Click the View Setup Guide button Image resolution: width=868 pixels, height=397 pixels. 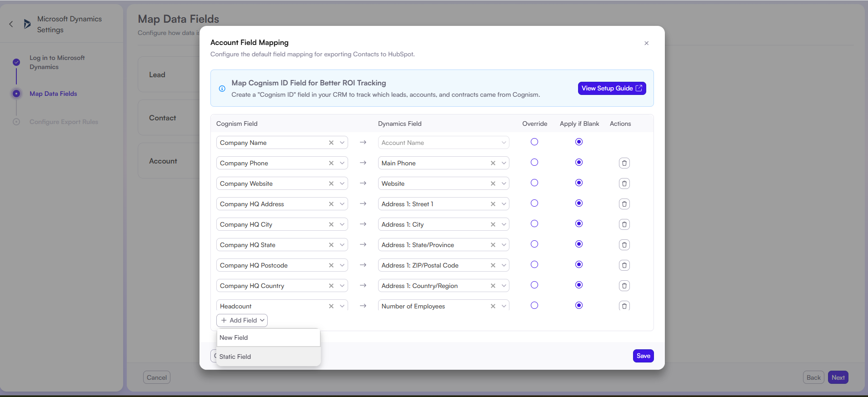pos(612,88)
